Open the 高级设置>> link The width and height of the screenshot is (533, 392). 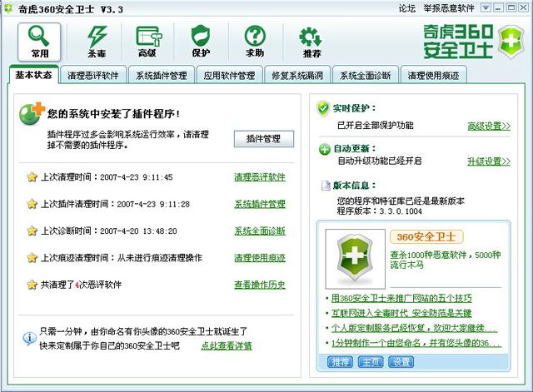click(488, 127)
